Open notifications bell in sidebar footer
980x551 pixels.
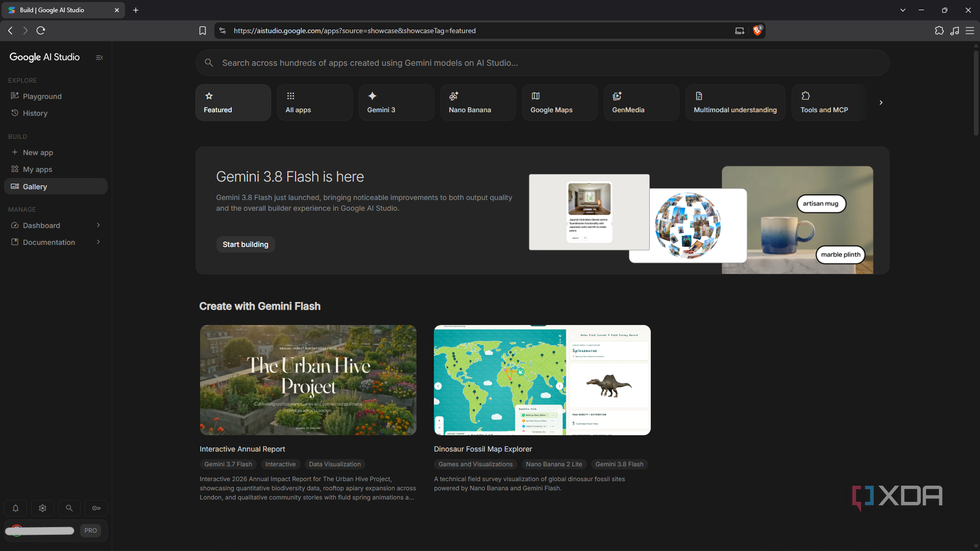[x=15, y=508]
